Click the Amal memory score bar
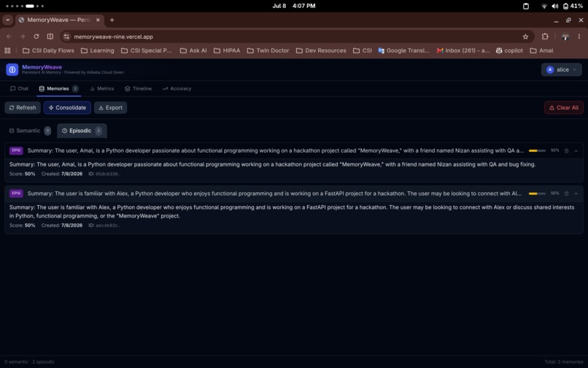The height and width of the screenshot is (368, 588). (537, 151)
